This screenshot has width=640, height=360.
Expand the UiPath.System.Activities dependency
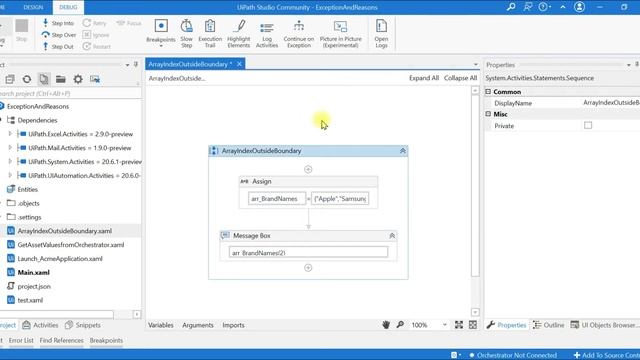(10, 162)
